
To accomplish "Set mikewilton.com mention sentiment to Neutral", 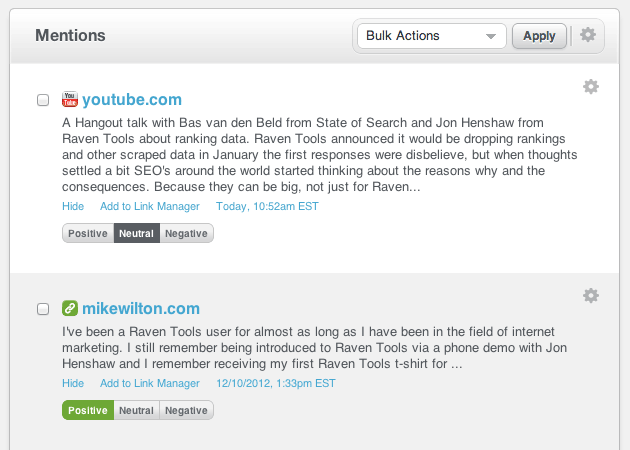I will [137, 410].
